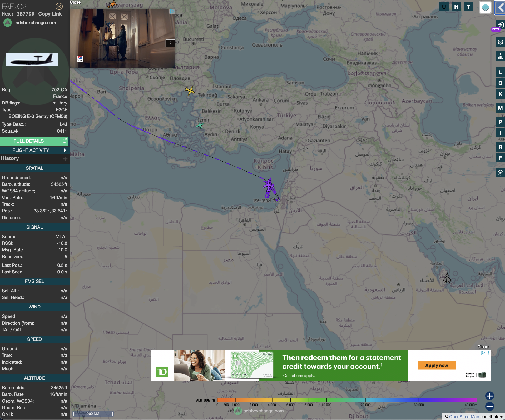The height and width of the screenshot is (420, 505).
Task: Close the FAF902 aircraft info panel
Action: coord(59,6)
